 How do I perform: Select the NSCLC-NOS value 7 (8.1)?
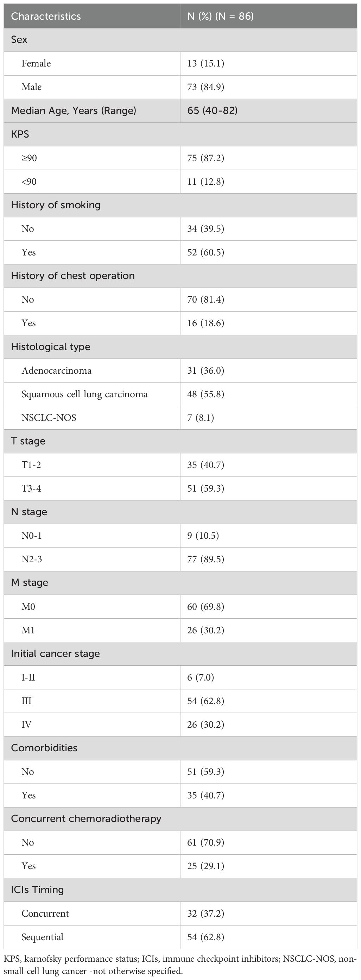tap(201, 417)
